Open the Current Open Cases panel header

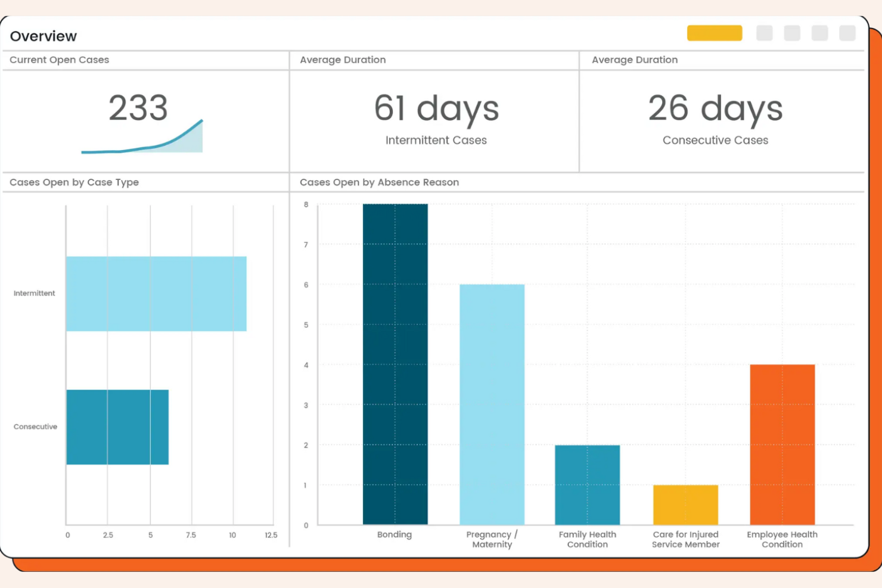pyautogui.click(x=59, y=60)
